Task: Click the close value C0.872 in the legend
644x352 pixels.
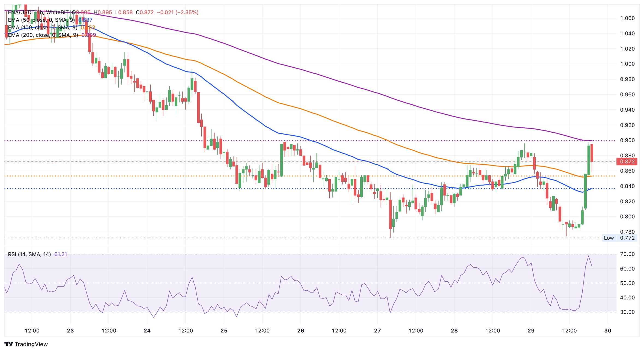Action: click(145, 12)
